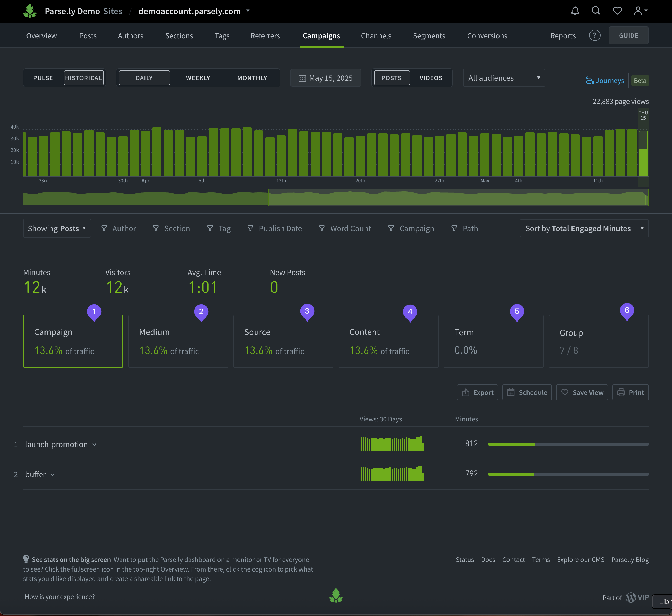Click the buffer minutes progress bar
The height and width of the screenshot is (616, 672).
[x=568, y=474]
